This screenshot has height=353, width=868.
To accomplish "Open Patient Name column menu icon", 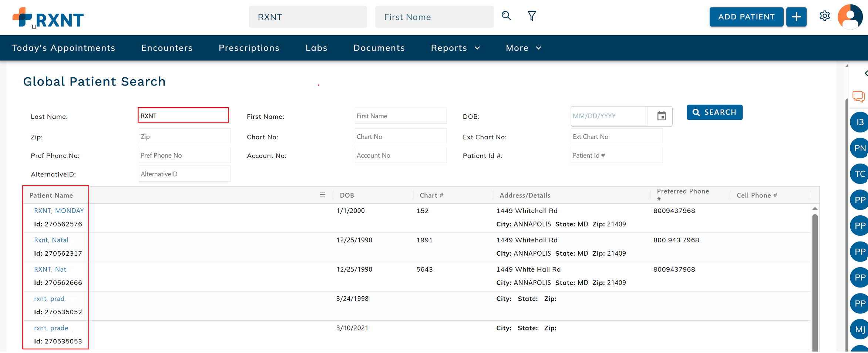I will click(x=322, y=195).
